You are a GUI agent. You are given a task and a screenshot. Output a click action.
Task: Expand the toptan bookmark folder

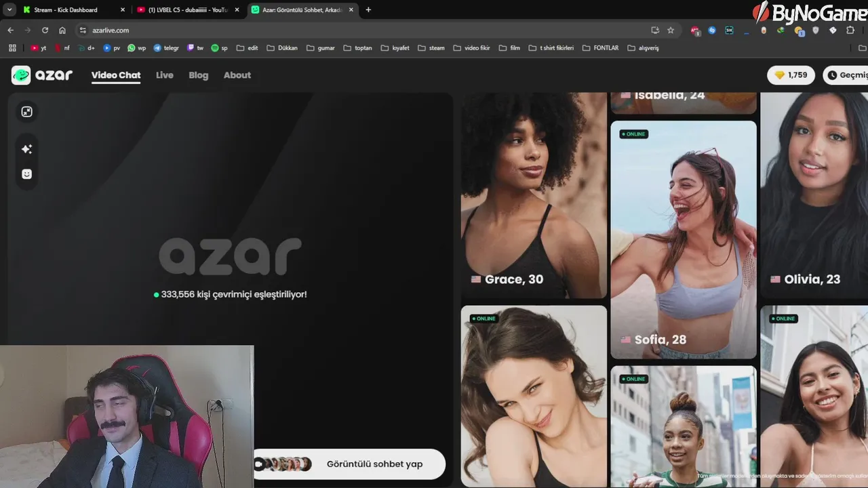click(x=358, y=48)
